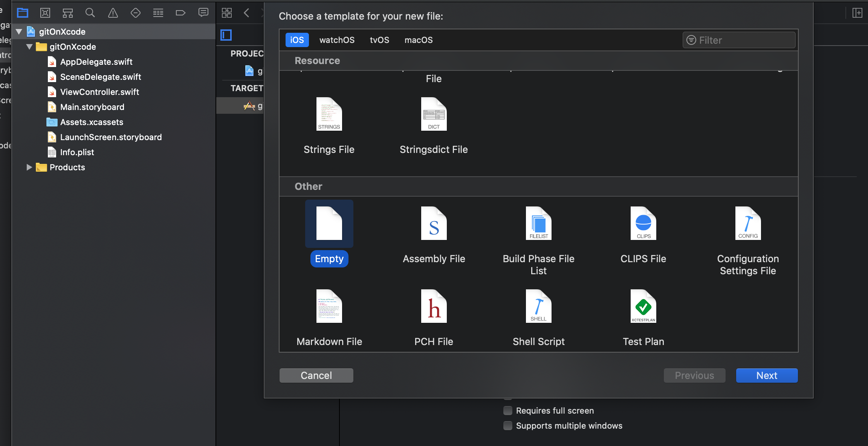Collapse the gitOnXcode project root

pos(19,32)
